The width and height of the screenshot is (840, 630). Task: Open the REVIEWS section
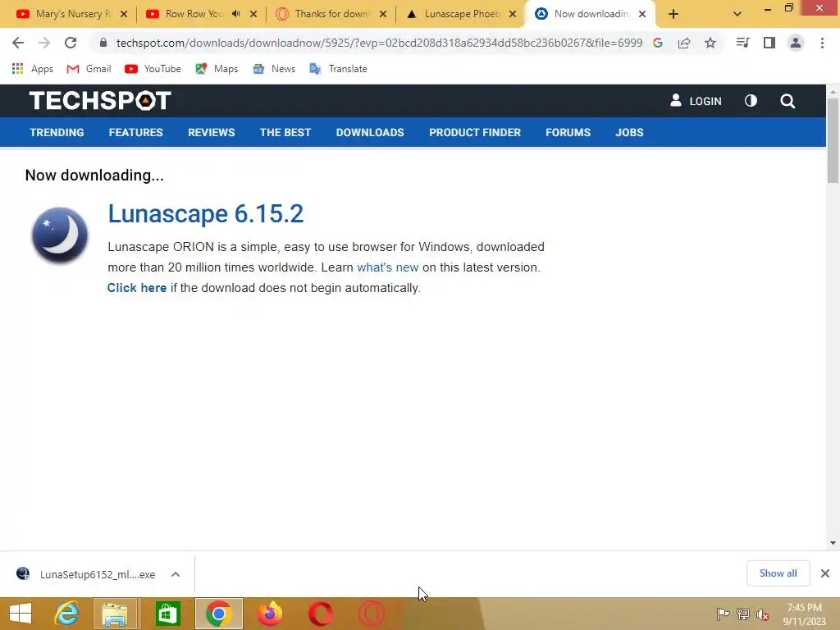211,132
